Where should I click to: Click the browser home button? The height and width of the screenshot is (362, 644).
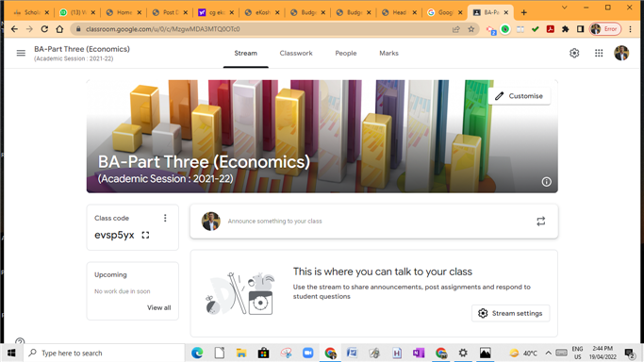pos(60,29)
